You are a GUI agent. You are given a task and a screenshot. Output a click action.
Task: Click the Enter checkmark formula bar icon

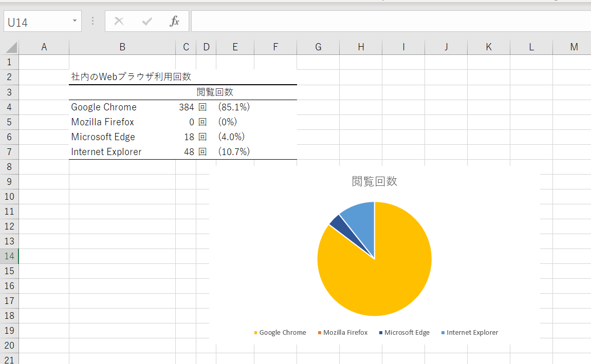147,22
